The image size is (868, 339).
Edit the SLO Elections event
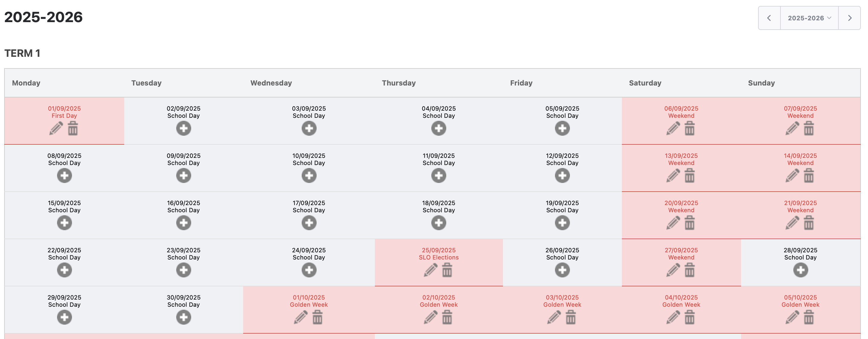point(430,270)
